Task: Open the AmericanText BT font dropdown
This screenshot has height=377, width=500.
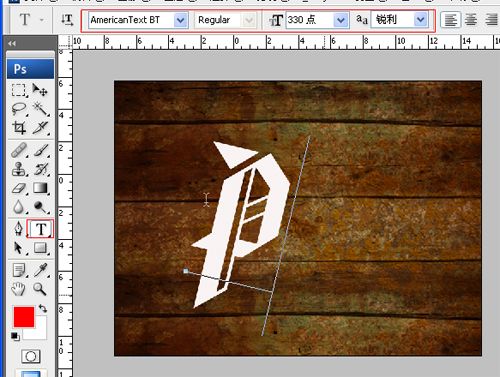Action: [x=181, y=20]
